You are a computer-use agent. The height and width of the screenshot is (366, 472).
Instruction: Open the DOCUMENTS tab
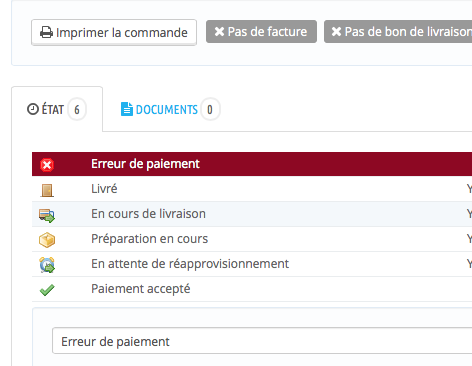170,109
